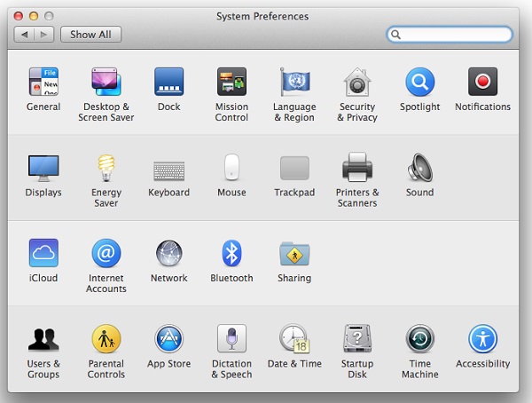The width and height of the screenshot is (532, 403).
Task: Click the forward navigation arrow
Action: coord(44,35)
